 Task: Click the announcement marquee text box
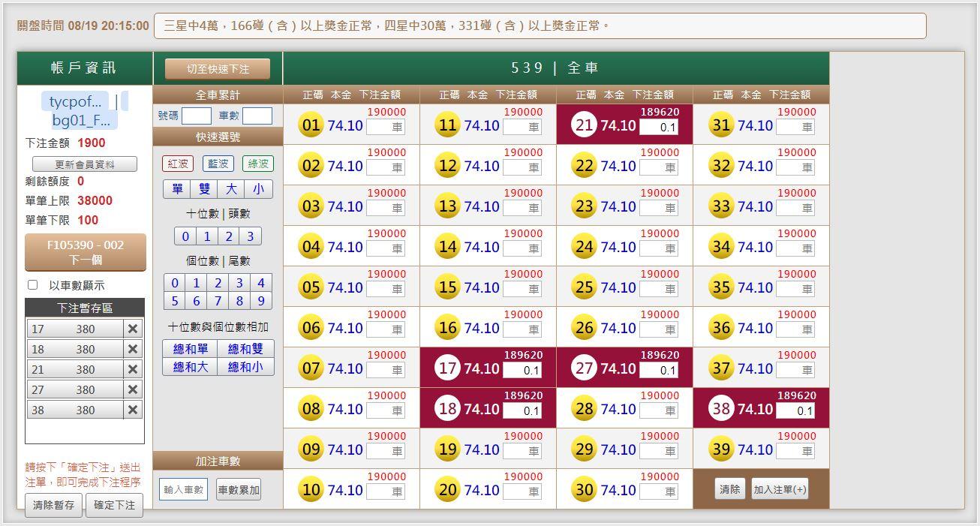pyautogui.click(x=540, y=26)
